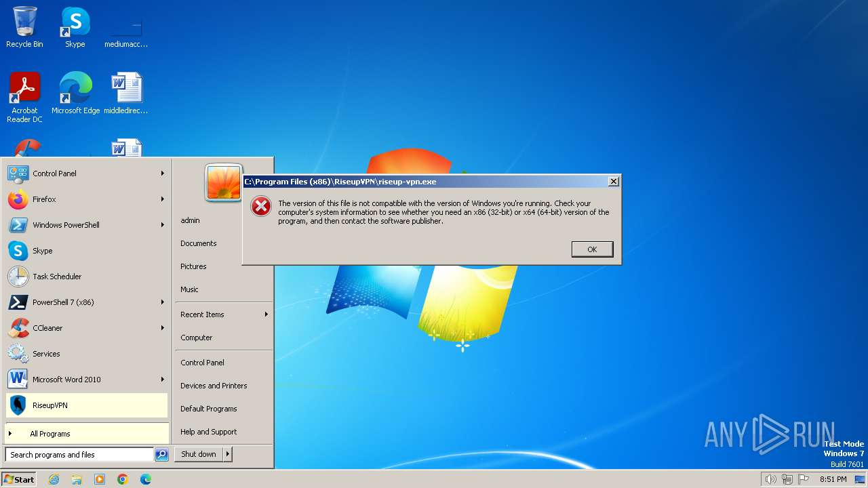Viewport: 868px width, 488px height.
Task: Focus the Search programs and files box
Action: tap(79, 455)
